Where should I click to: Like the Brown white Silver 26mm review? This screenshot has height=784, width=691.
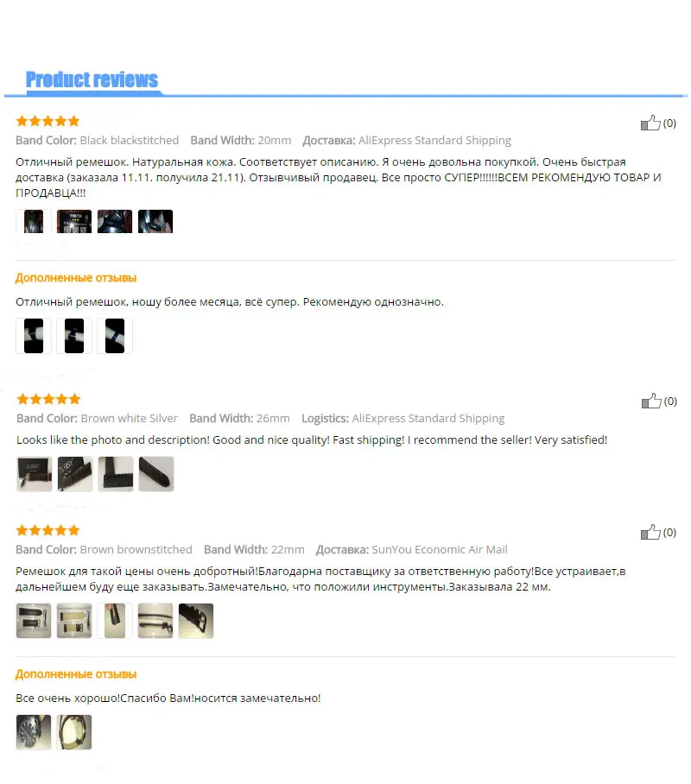(651, 401)
